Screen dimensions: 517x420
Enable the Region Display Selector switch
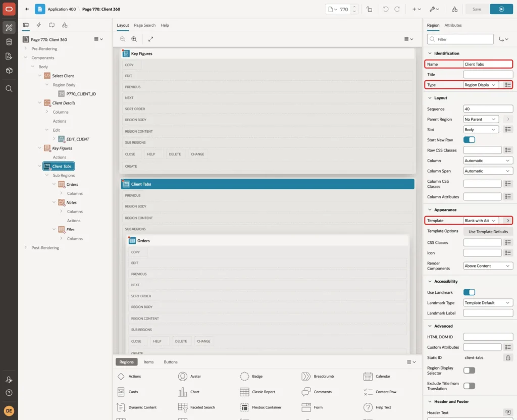click(x=469, y=371)
